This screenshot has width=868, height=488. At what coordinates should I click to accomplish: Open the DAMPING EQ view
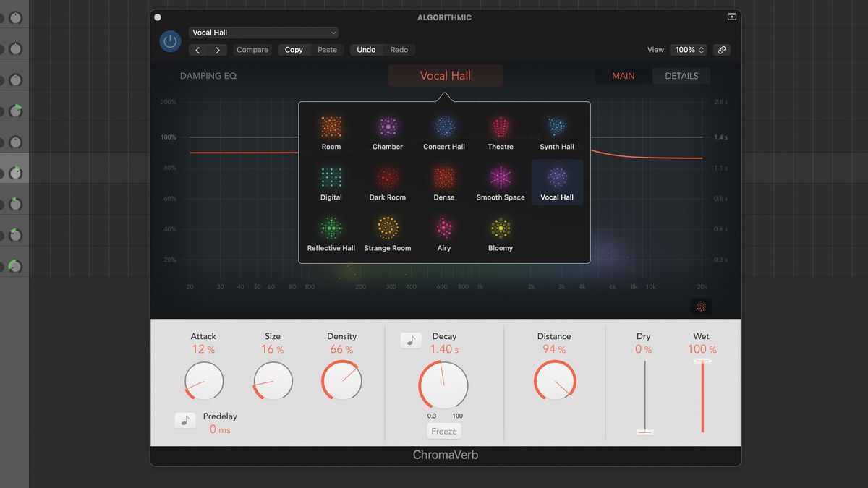coord(208,75)
